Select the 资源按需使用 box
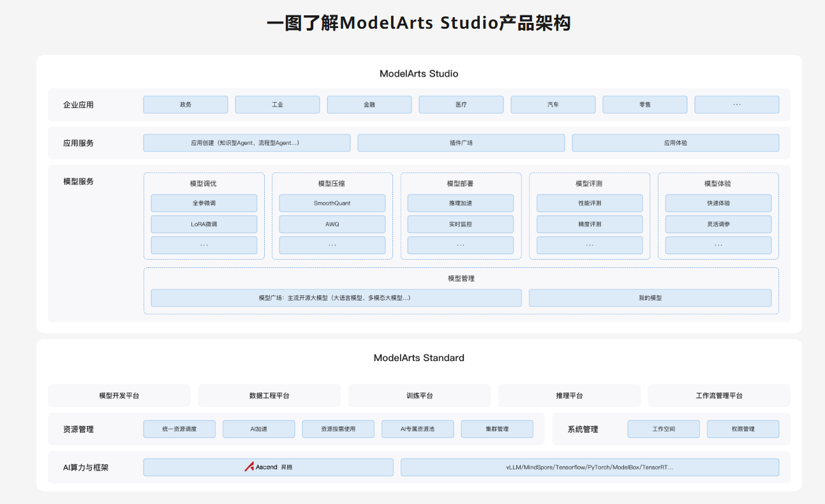The width and height of the screenshot is (825, 504). 338,429
